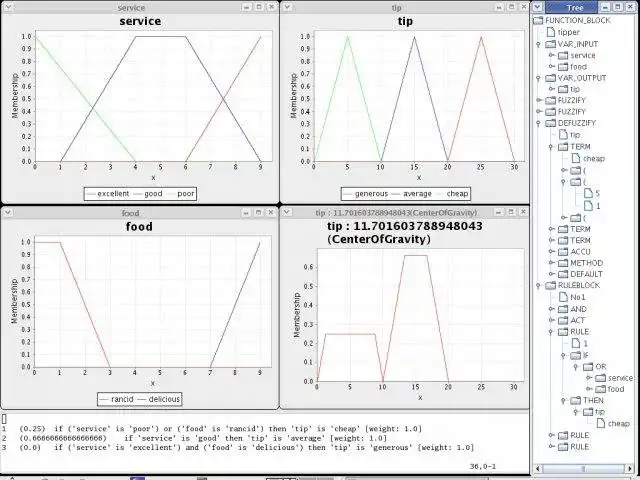The width and height of the screenshot is (640, 480).
Task: Click the Tree panel horizontal scrollbar thumb
Action: point(583,469)
